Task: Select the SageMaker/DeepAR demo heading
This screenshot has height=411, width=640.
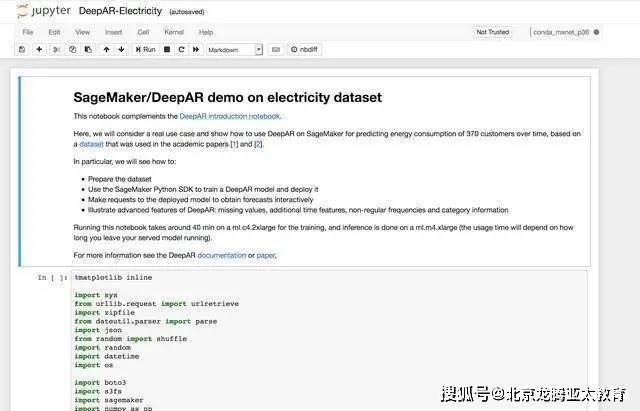Action: (228, 97)
